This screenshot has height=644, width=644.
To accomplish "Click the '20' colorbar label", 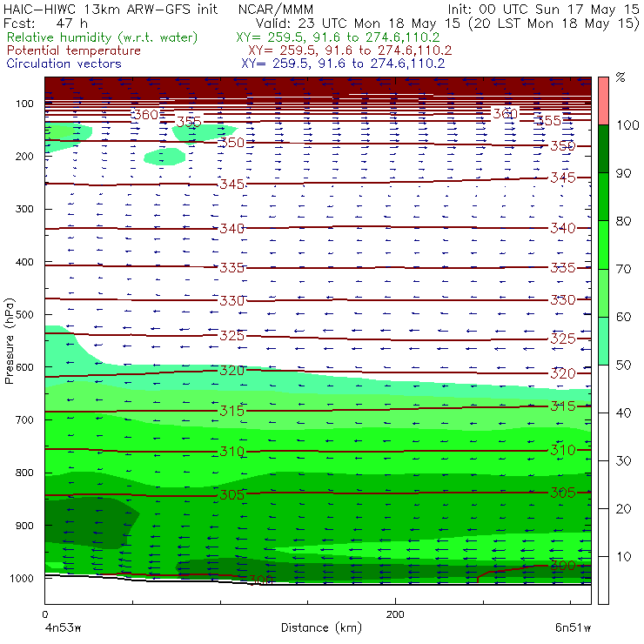I will (623, 508).
